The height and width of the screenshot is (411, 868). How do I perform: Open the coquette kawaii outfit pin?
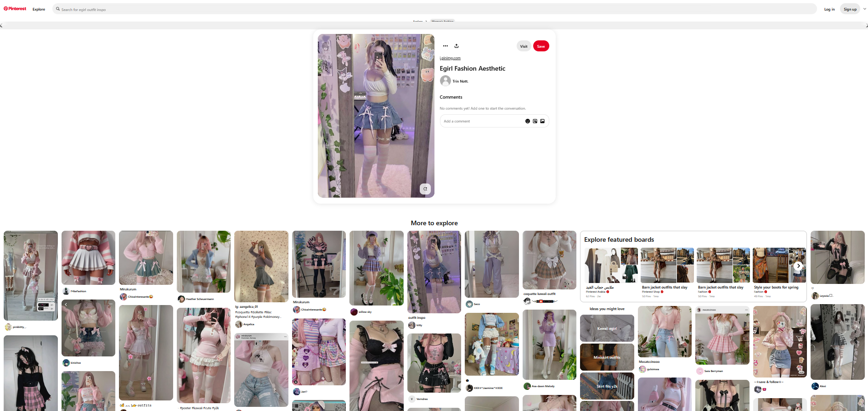click(x=549, y=260)
